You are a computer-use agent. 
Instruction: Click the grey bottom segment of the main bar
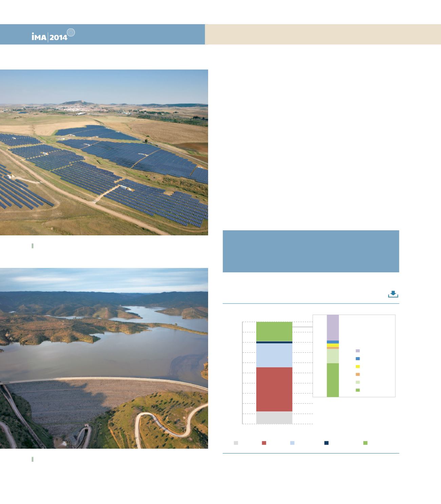click(274, 418)
